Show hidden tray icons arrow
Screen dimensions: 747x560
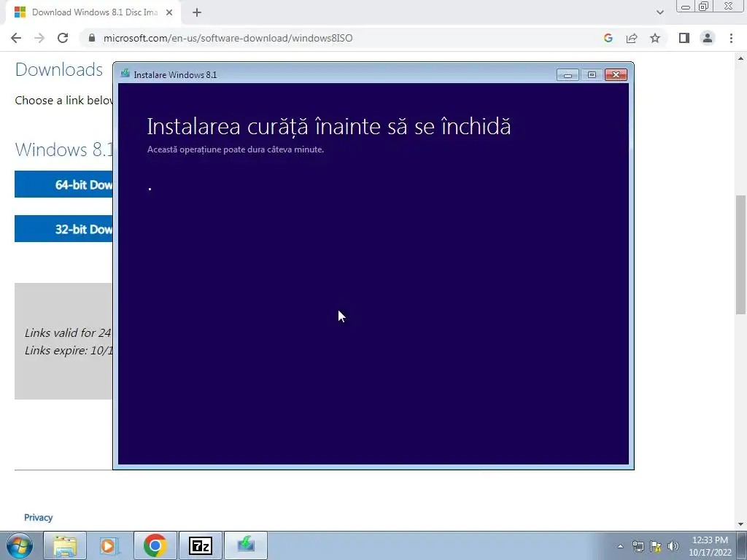(620, 546)
